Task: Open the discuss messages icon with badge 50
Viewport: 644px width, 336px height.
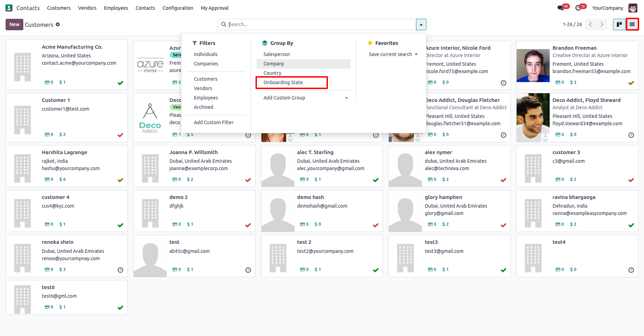Action: coord(561,8)
